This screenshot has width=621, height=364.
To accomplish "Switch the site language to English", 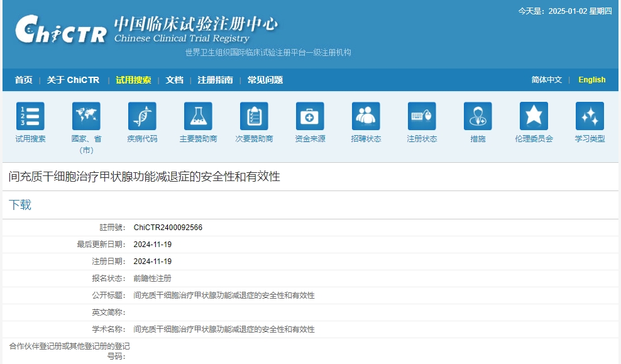I will (591, 80).
